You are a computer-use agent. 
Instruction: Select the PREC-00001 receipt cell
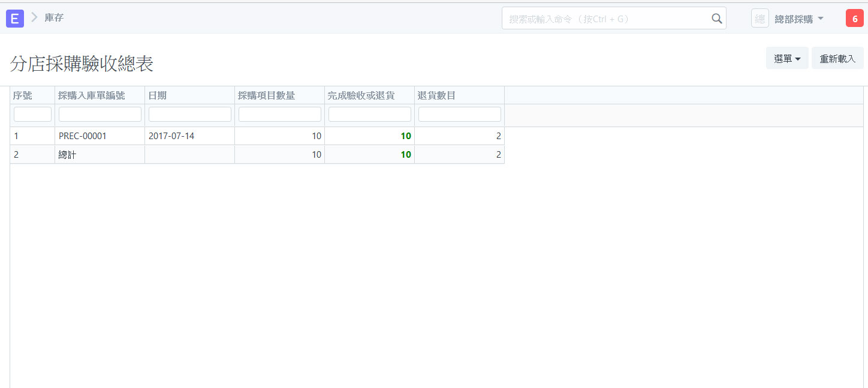[83, 136]
